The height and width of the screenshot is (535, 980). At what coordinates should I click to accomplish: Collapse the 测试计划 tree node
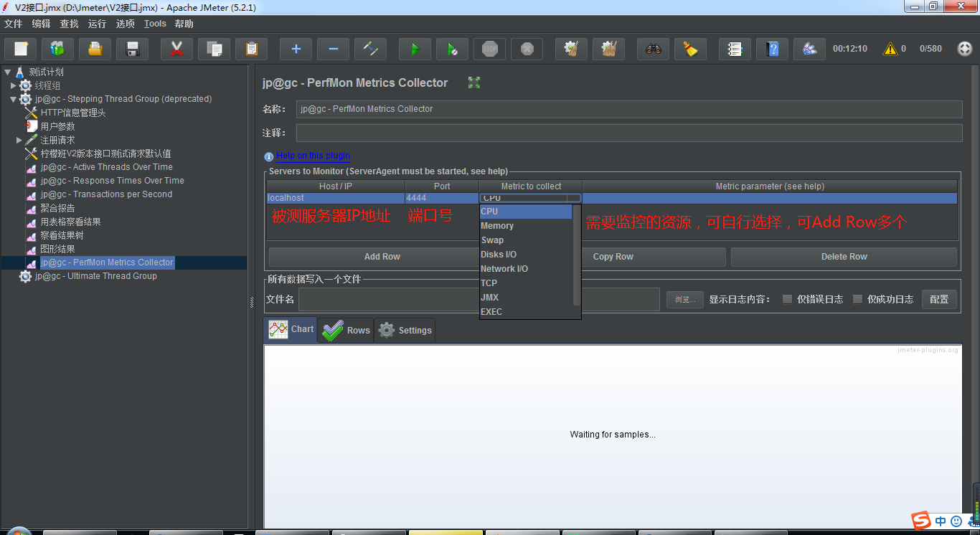pos(8,72)
